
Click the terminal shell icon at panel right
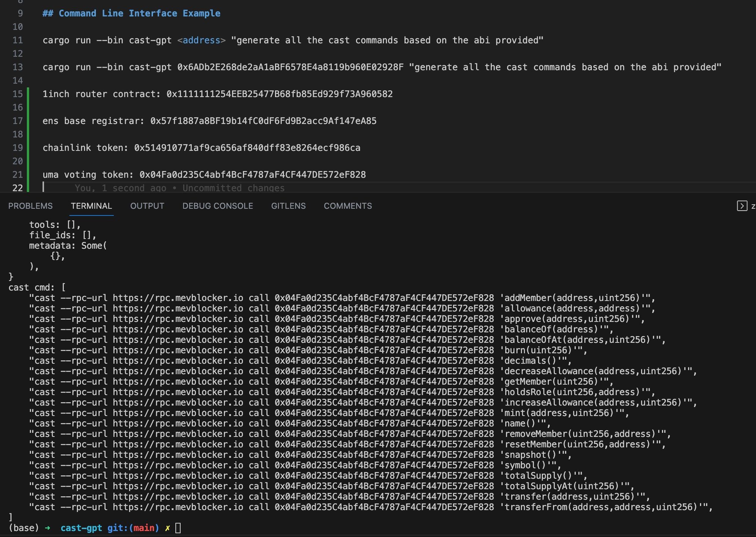coord(742,206)
